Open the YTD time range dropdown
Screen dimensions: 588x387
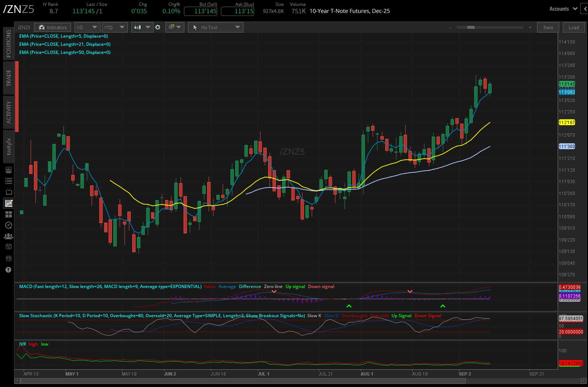tap(115, 27)
